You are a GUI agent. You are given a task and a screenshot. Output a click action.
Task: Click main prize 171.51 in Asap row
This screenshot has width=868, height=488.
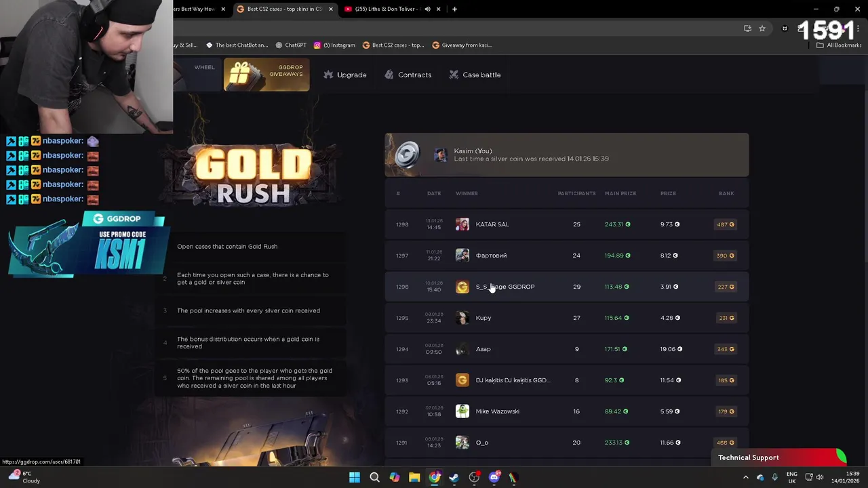(616, 349)
